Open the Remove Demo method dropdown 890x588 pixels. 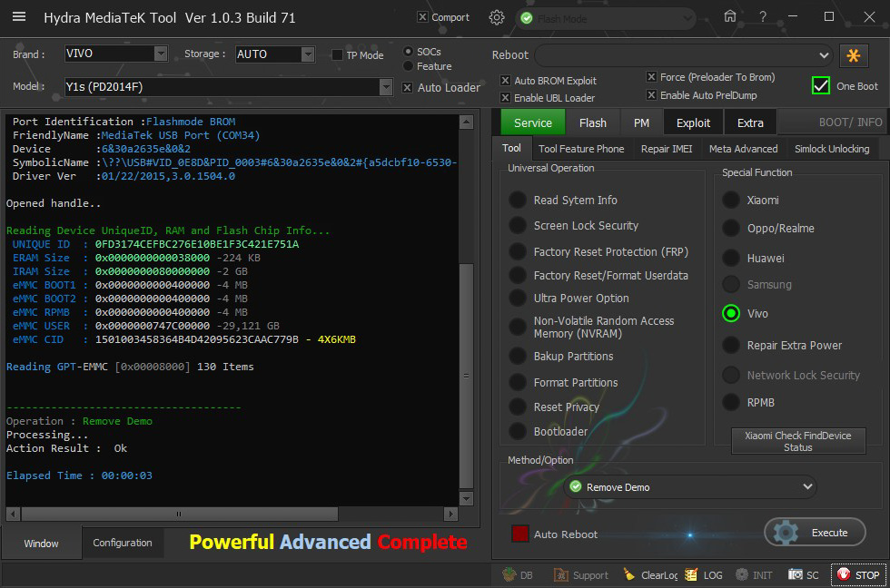pyautogui.click(x=690, y=486)
